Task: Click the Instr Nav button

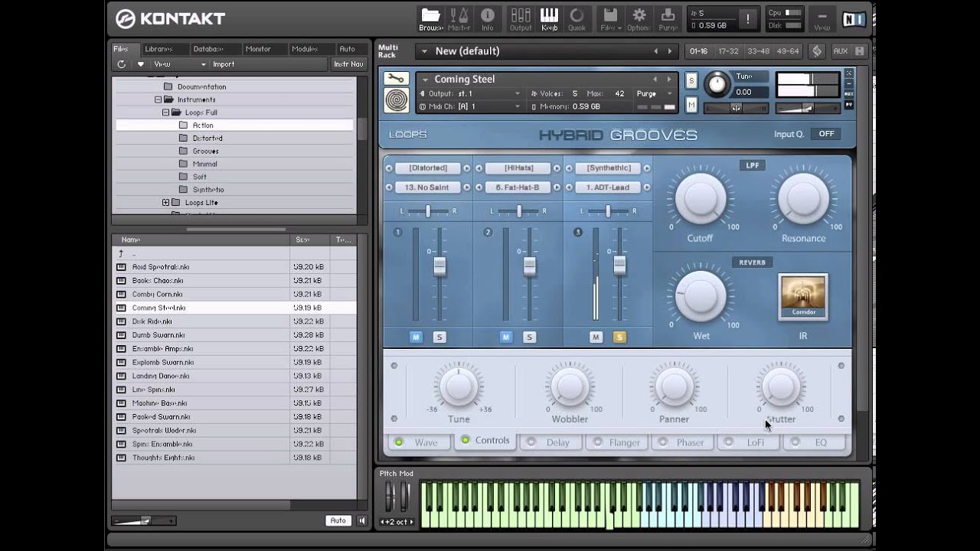Action: (x=348, y=64)
